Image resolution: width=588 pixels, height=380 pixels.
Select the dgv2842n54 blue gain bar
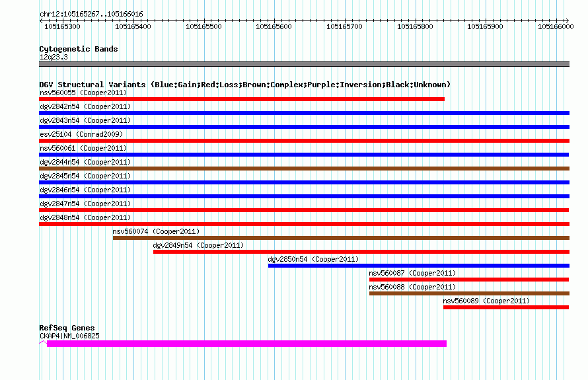coord(304,113)
